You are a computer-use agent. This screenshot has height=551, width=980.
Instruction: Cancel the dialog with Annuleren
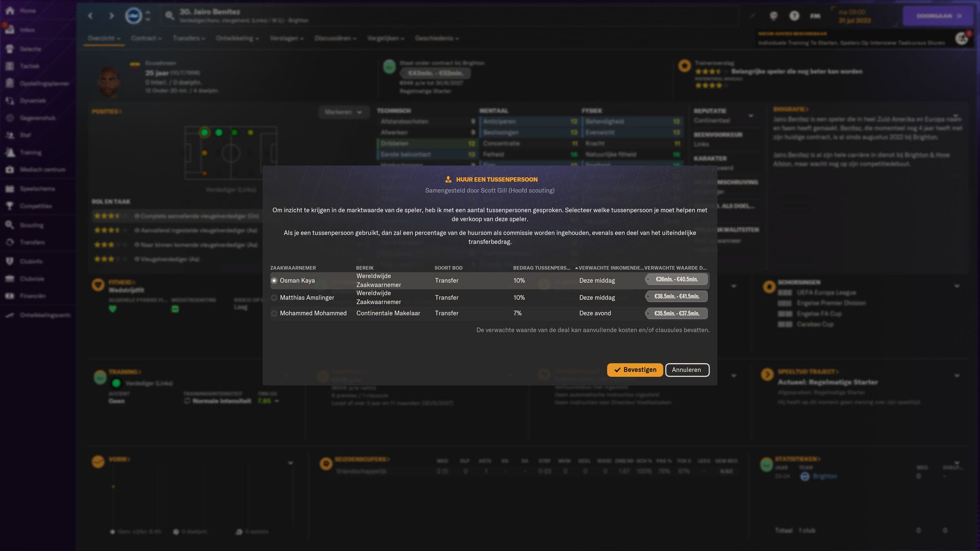click(x=687, y=370)
